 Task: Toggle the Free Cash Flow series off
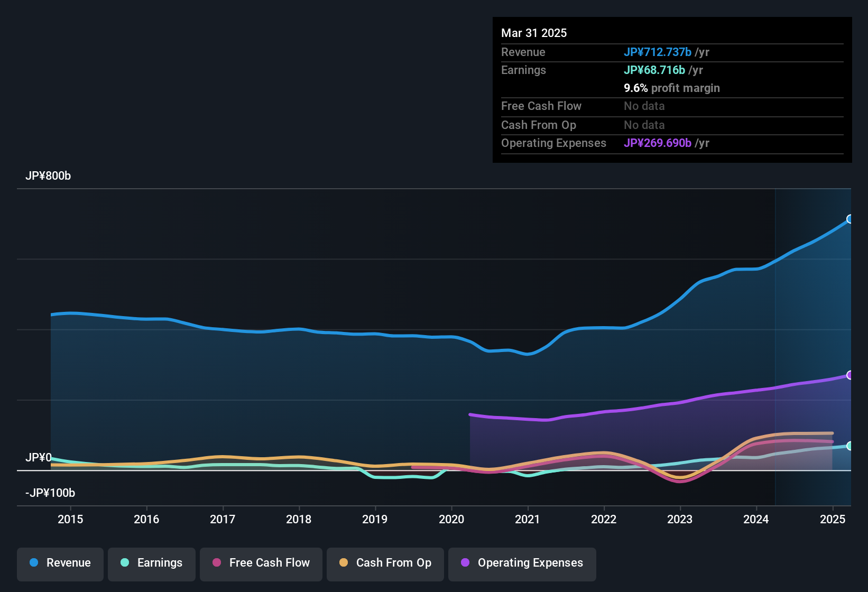[261, 563]
